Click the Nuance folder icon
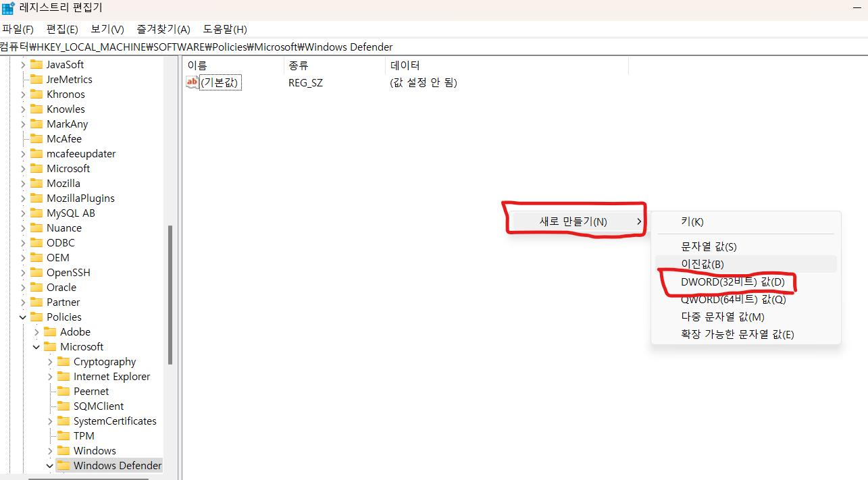 (36, 228)
